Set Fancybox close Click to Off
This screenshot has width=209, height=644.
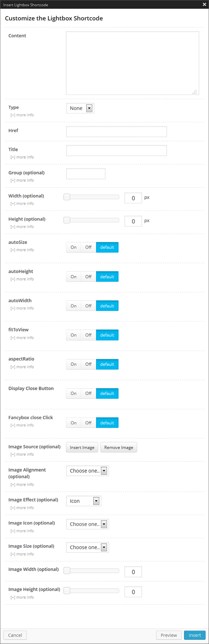tap(88, 423)
